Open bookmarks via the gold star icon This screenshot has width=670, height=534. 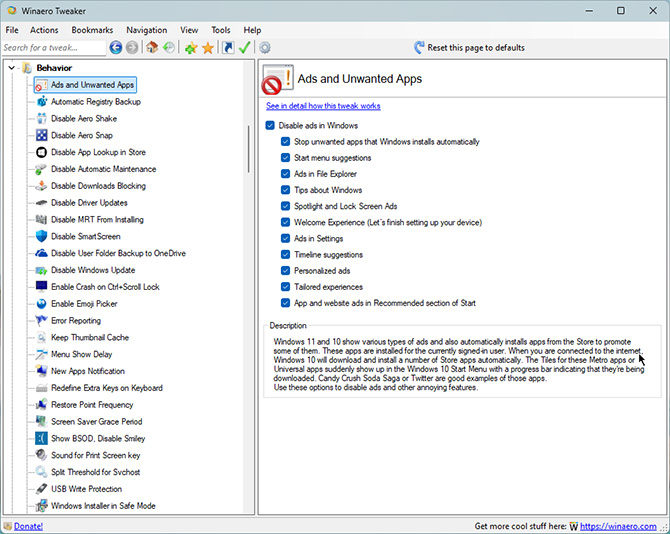(208, 48)
